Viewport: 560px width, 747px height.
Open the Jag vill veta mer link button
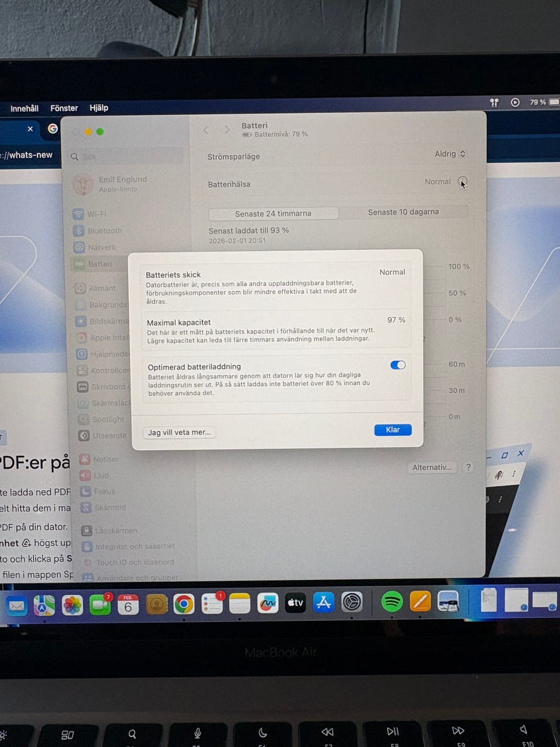click(x=179, y=432)
